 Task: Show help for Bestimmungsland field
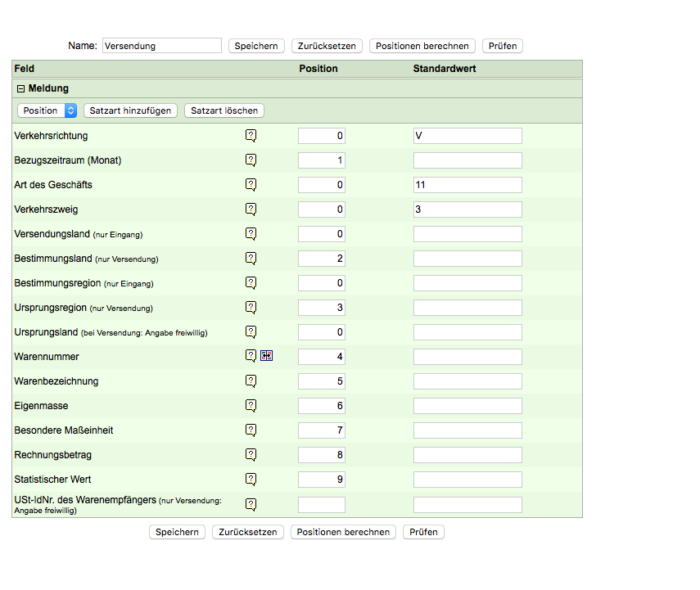251,259
